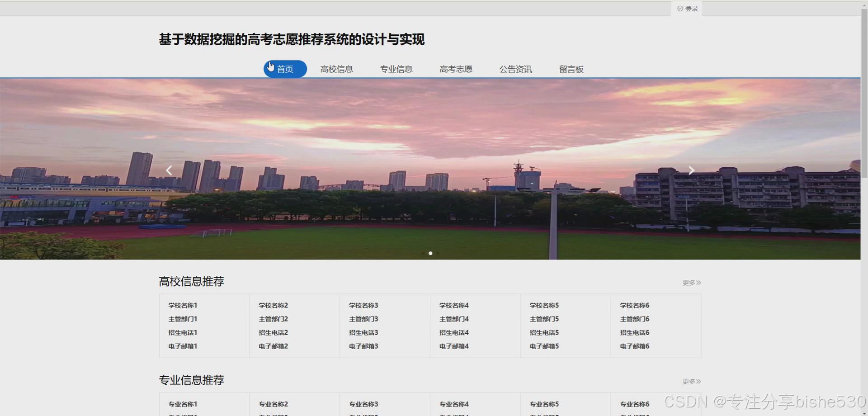Select the 招生电话5 text
Viewport: 868px width, 416px height.
coord(544,333)
